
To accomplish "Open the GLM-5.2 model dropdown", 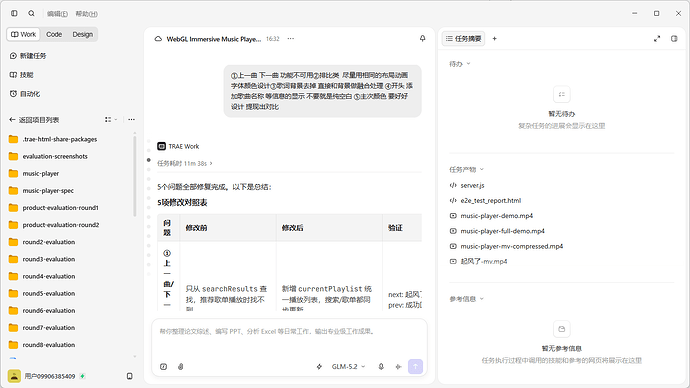I will point(349,366).
